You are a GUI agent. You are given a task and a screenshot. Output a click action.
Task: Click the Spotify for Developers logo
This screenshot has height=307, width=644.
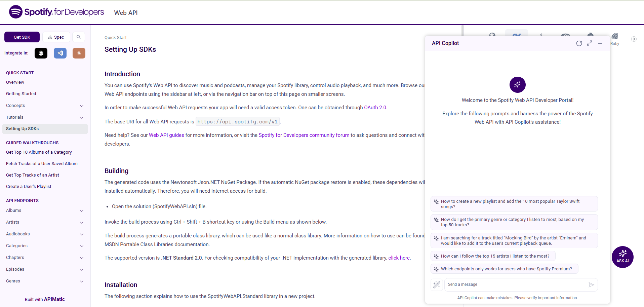[56, 12]
